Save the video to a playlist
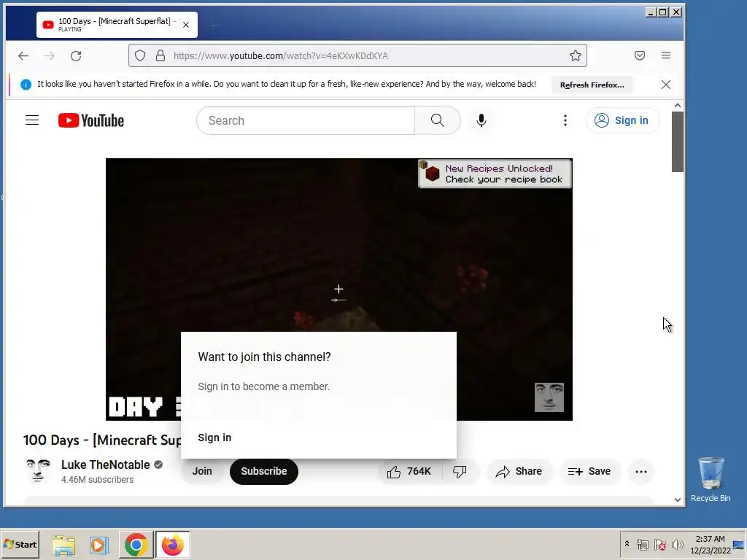This screenshot has height=560, width=747. [x=589, y=472]
